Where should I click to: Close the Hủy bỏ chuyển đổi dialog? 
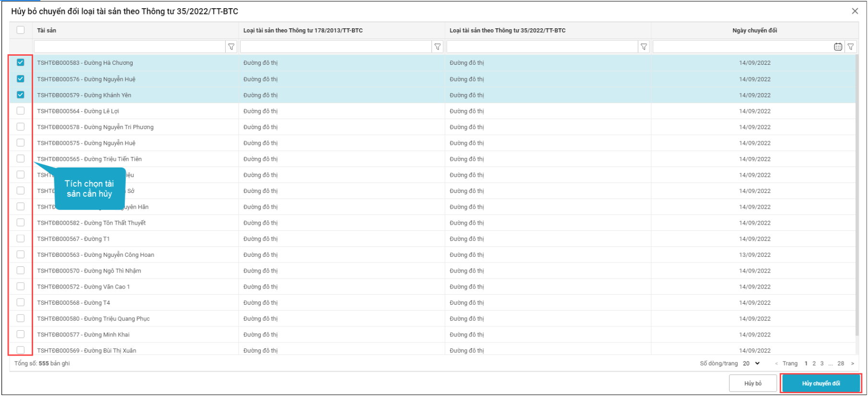pyautogui.click(x=855, y=11)
